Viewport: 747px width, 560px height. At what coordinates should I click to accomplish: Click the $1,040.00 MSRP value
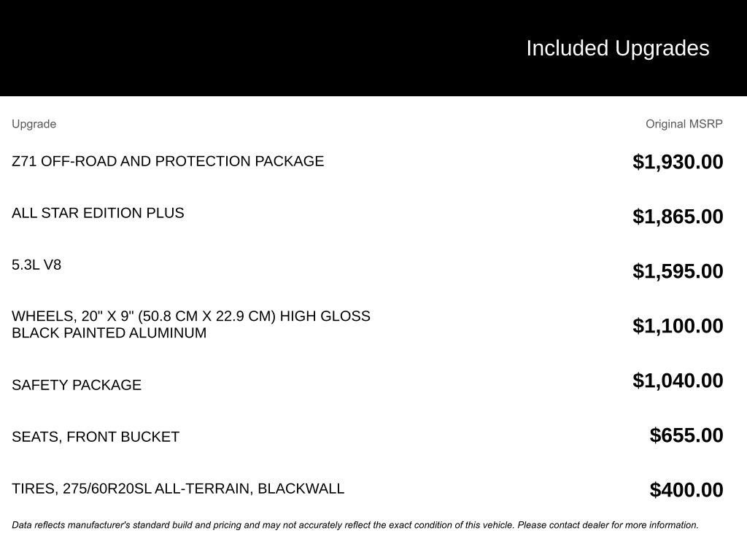678,381
